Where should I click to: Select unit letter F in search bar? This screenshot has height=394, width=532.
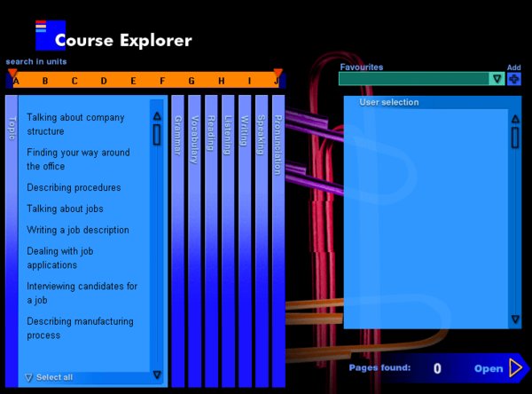click(x=162, y=81)
